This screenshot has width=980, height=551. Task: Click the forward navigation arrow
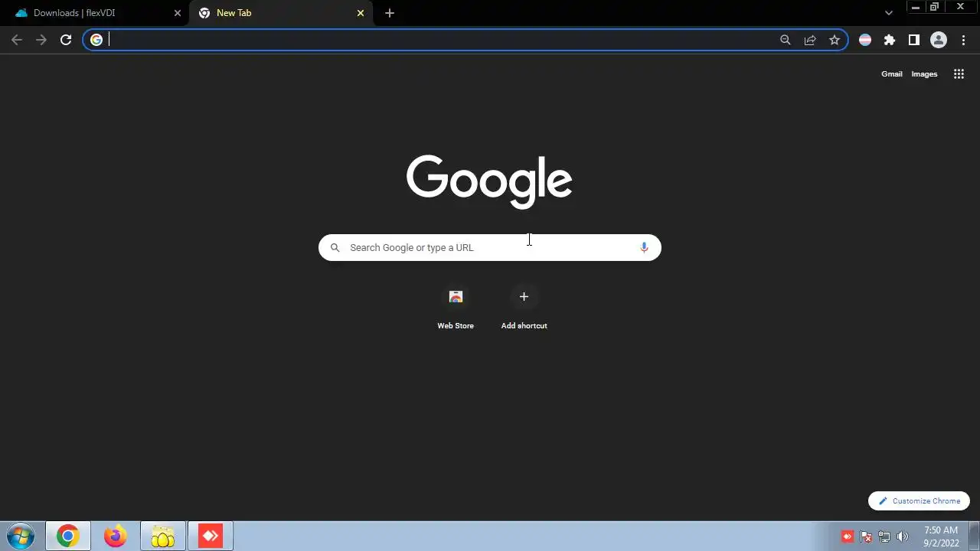click(41, 40)
